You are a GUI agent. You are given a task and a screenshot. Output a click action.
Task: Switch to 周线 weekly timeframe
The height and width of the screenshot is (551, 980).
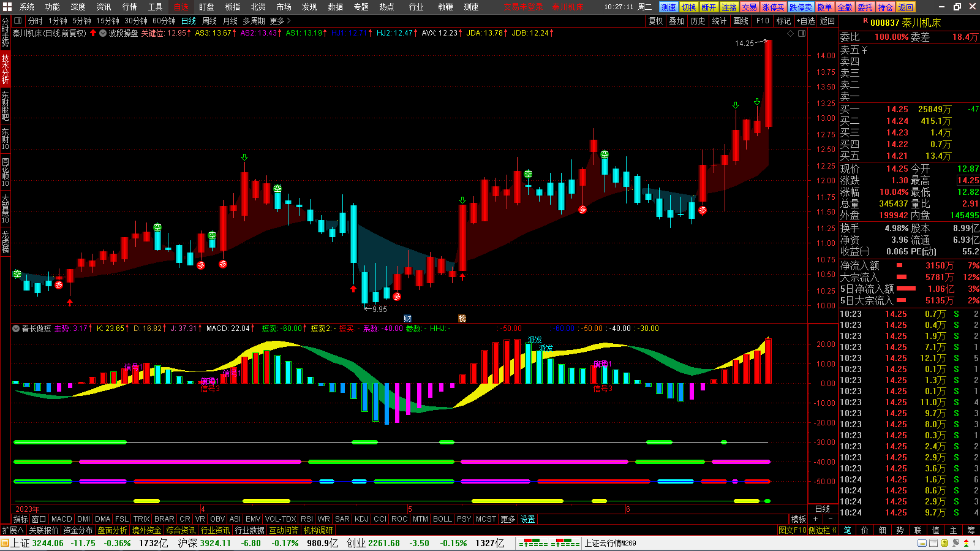[x=209, y=21]
